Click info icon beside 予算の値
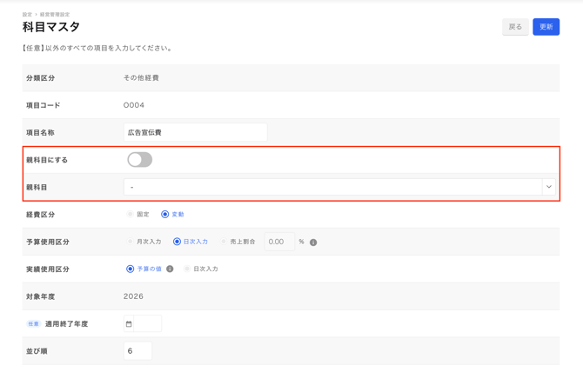This screenshot has height=392, width=583. coord(170,269)
